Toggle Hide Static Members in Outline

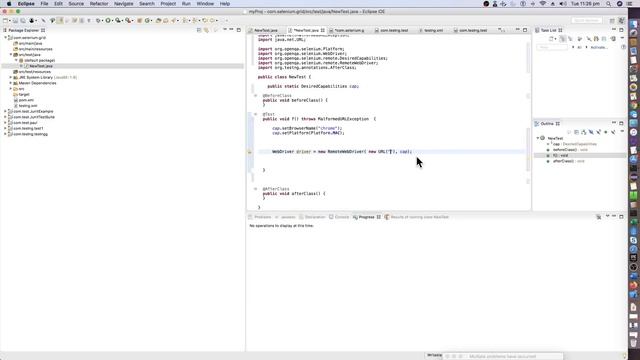pyautogui.click(x=598, y=132)
